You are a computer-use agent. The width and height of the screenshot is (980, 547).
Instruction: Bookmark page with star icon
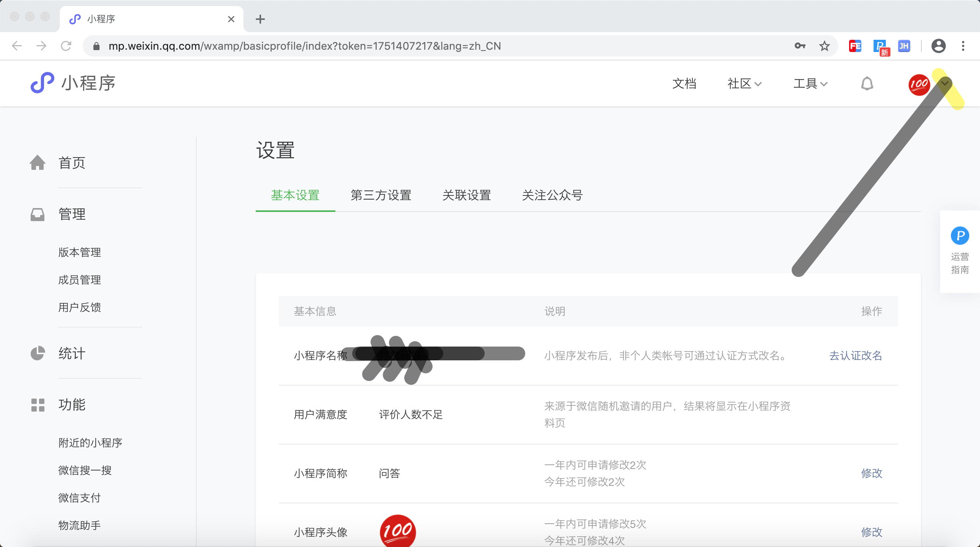point(824,46)
